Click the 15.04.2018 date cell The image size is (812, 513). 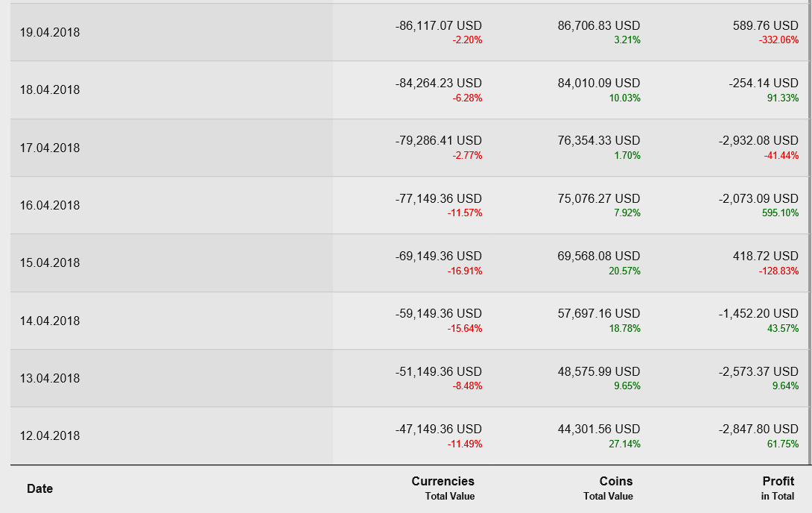tap(50, 262)
